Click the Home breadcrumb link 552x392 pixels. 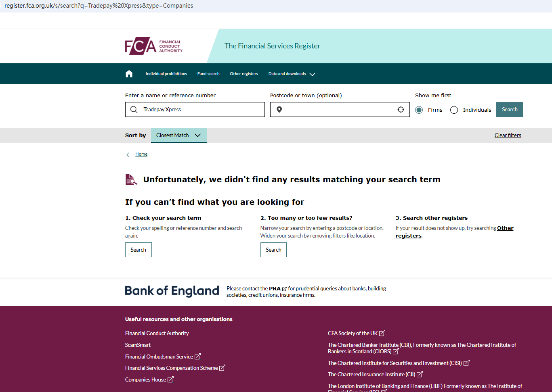[x=141, y=154]
